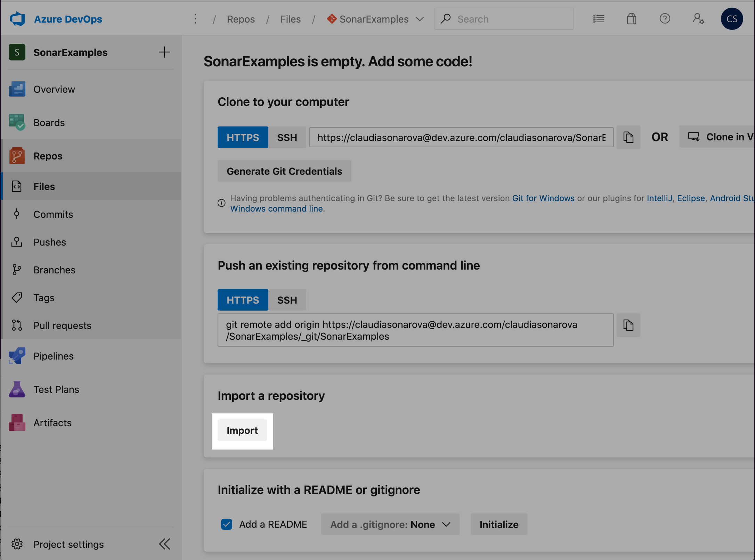The image size is (755, 560).
Task: Select SSH tab under Push section
Action: [287, 300]
